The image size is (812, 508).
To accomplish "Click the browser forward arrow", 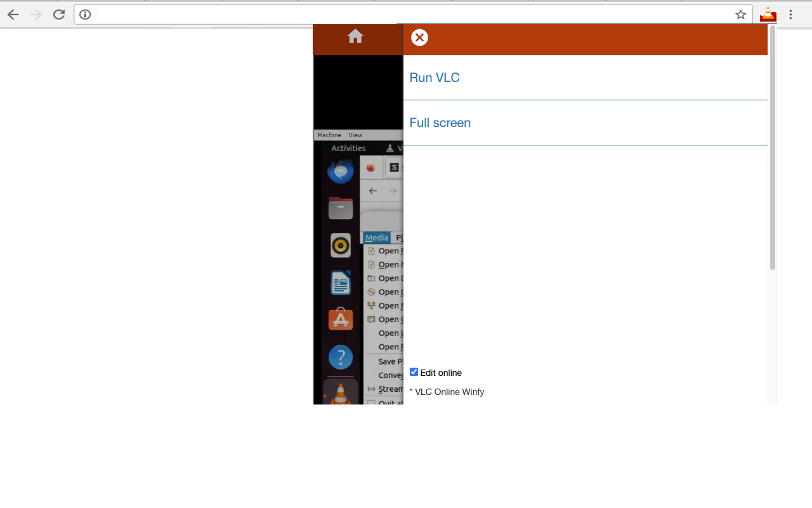I will pyautogui.click(x=36, y=15).
